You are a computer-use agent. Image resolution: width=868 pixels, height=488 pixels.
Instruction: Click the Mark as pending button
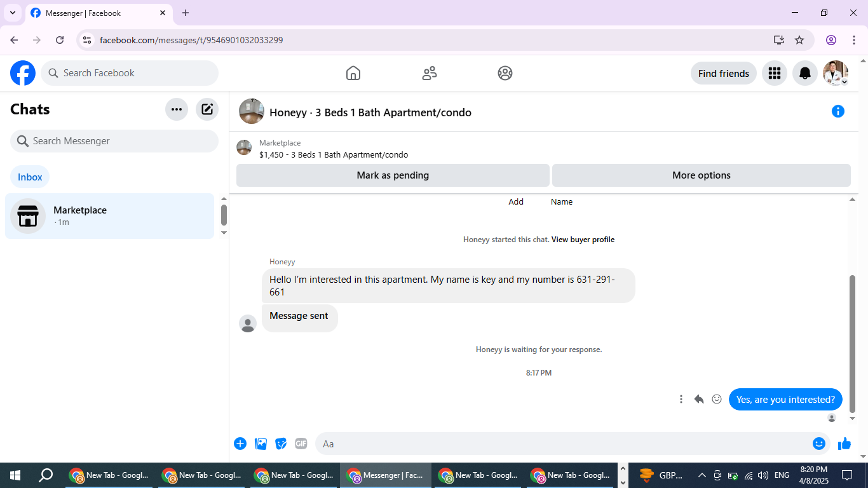click(x=393, y=175)
